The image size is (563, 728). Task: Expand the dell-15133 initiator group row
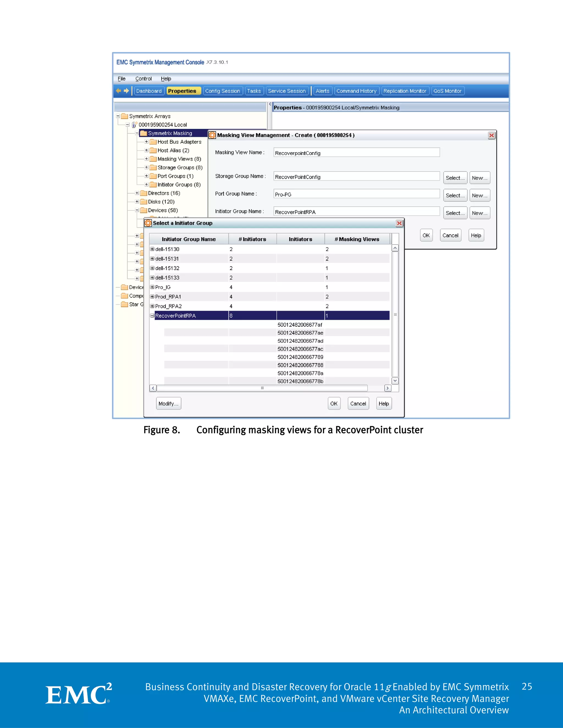[152, 278]
